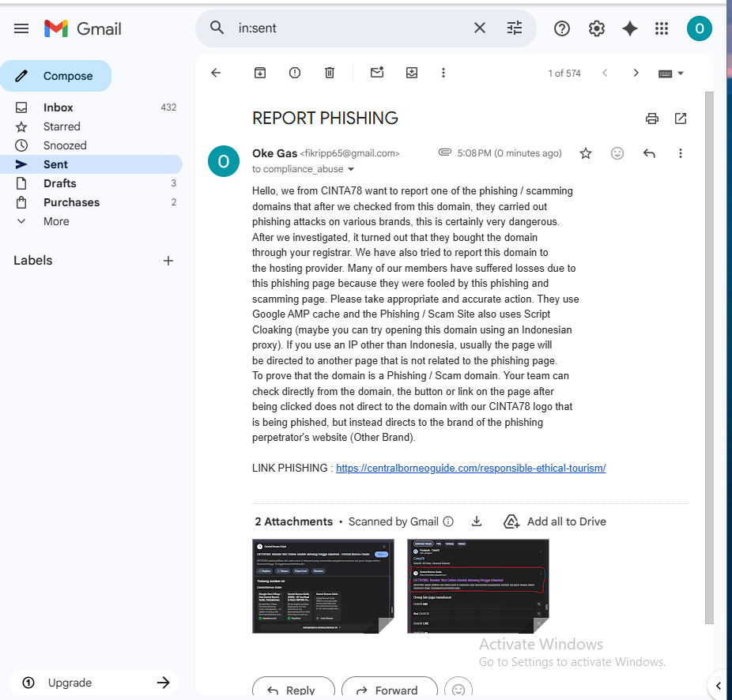
Task: Compose a new email
Action: point(55,76)
